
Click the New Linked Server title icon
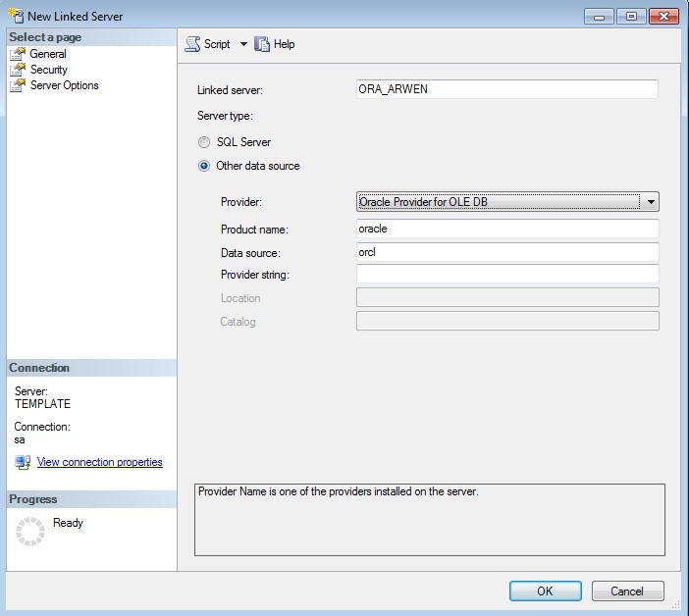click(x=16, y=16)
